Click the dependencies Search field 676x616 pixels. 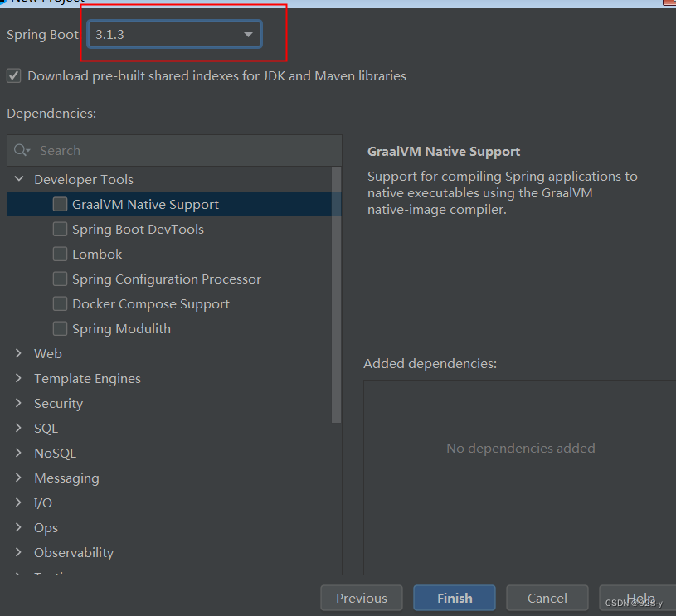point(174,150)
